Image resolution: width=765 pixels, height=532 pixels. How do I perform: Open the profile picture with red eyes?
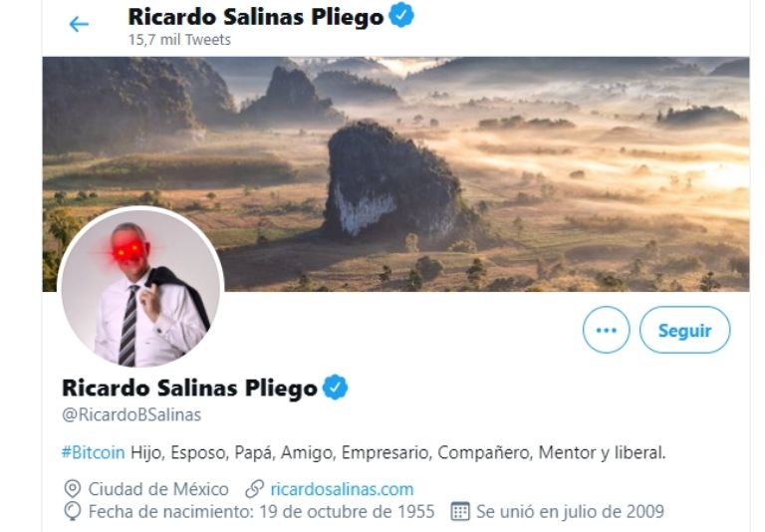pos(140,288)
